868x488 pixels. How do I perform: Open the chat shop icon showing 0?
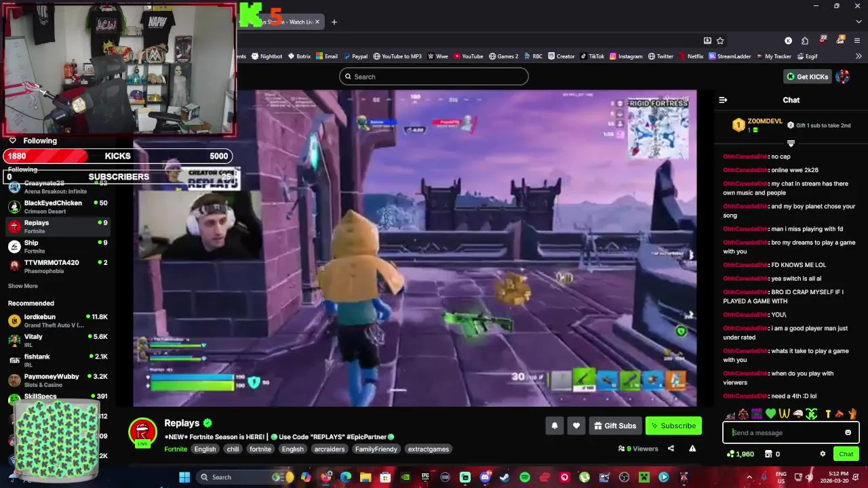(772, 454)
